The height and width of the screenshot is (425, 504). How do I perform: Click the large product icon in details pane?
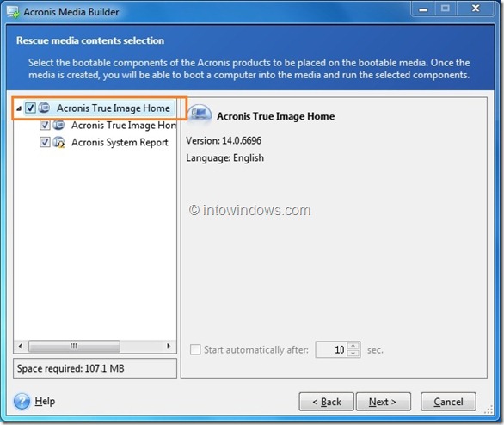[200, 114]
